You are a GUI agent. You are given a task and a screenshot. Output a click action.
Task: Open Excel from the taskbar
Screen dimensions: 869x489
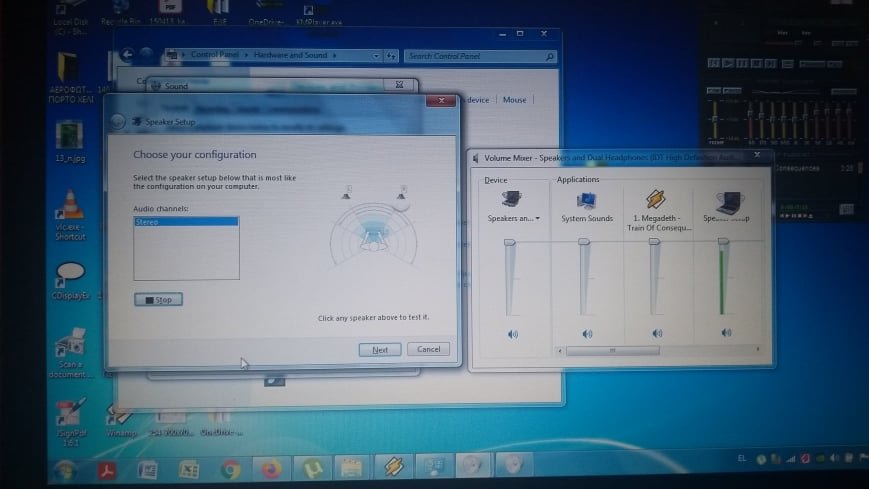[188, 470]
